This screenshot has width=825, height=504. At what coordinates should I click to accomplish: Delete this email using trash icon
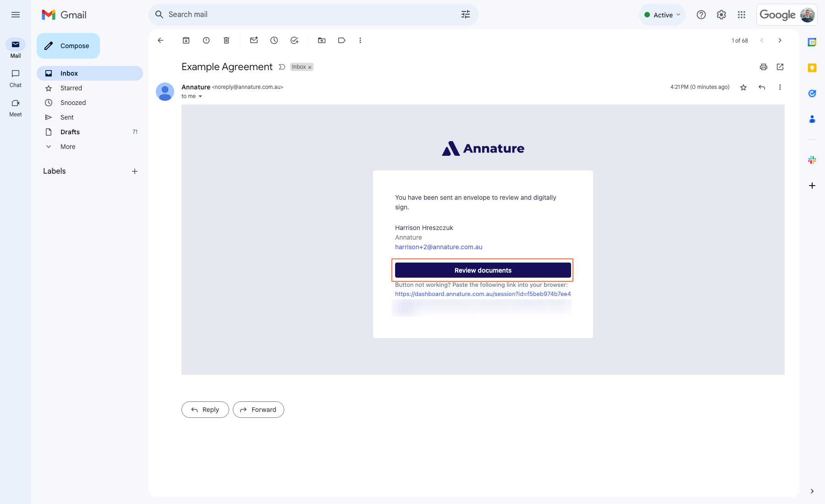tap(226, 40)
